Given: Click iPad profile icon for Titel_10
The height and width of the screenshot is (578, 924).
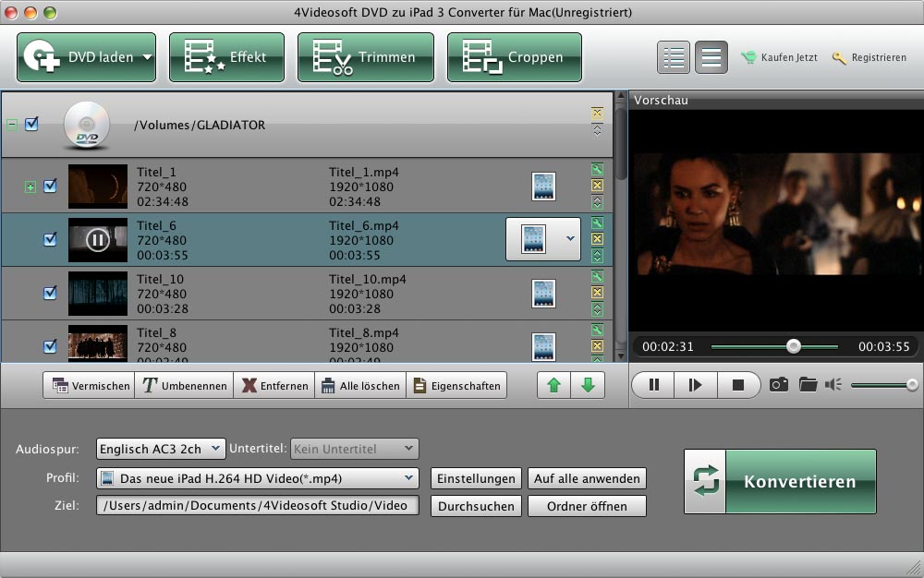Looking at the screenshot, I should (543, 293).
